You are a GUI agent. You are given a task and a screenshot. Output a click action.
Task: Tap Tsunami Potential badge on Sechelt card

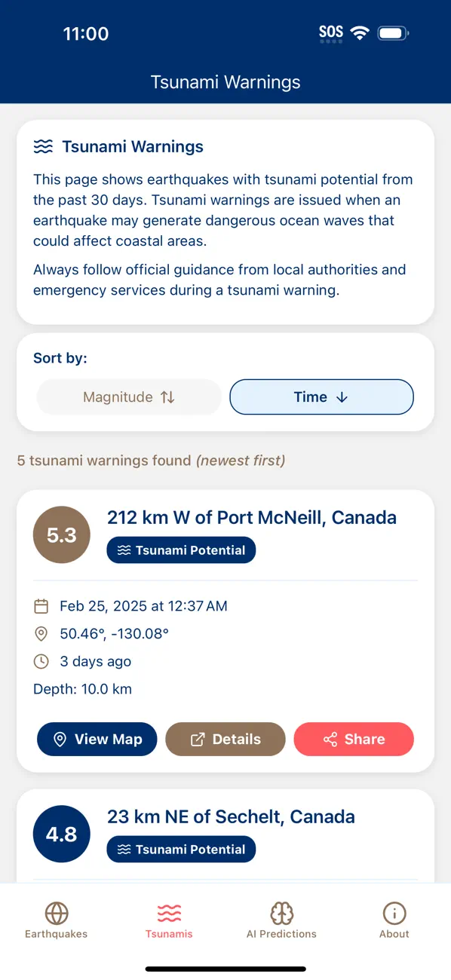click(181, 850)
